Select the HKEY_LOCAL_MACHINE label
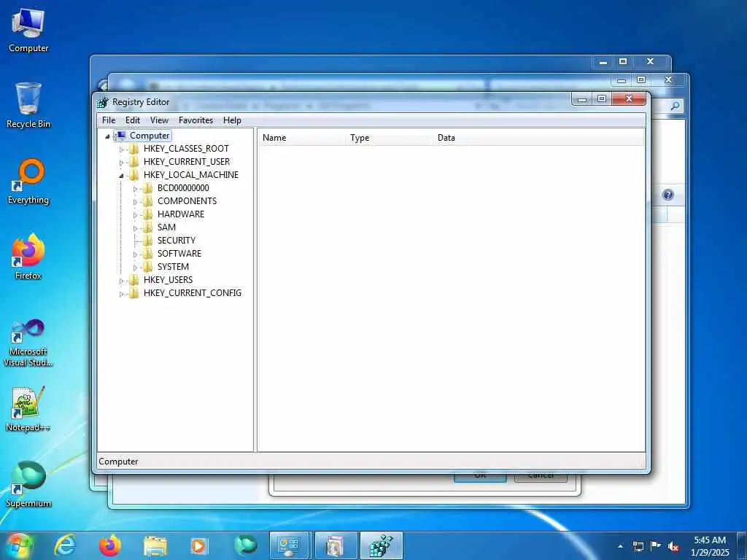Screen dimensions: 747x560 coord(191,175)
